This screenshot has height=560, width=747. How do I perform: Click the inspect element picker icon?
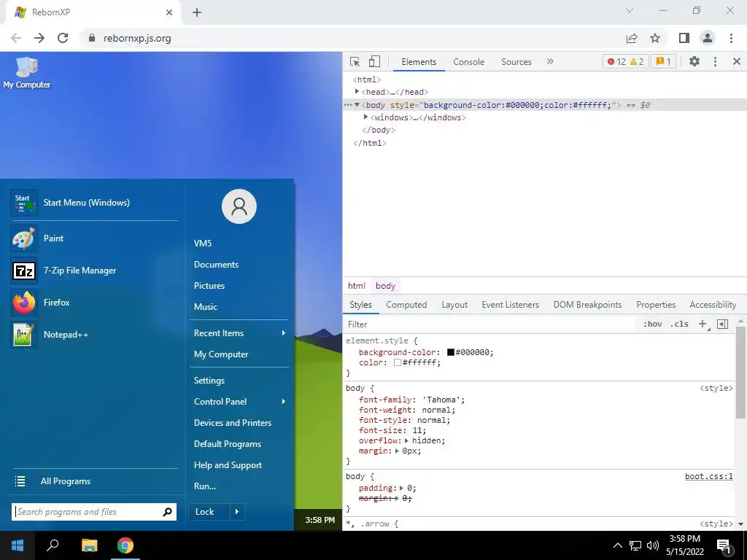point(355,61)
